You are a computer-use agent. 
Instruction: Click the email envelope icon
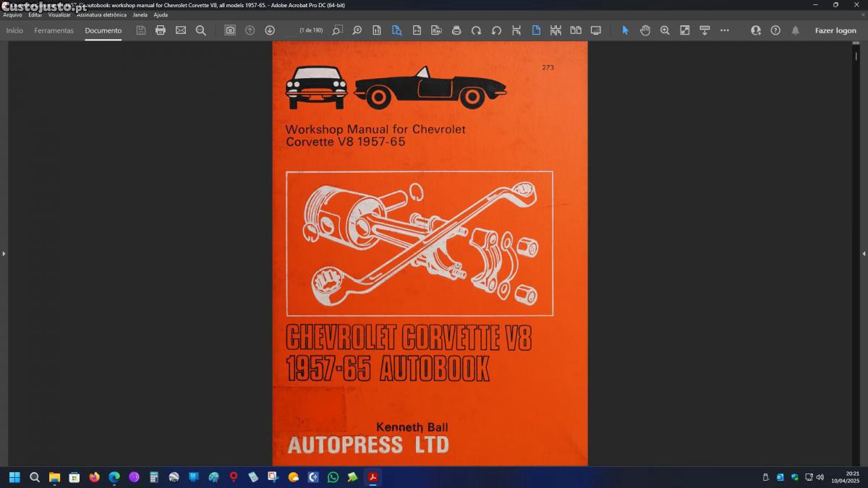[x=181, y=30]
